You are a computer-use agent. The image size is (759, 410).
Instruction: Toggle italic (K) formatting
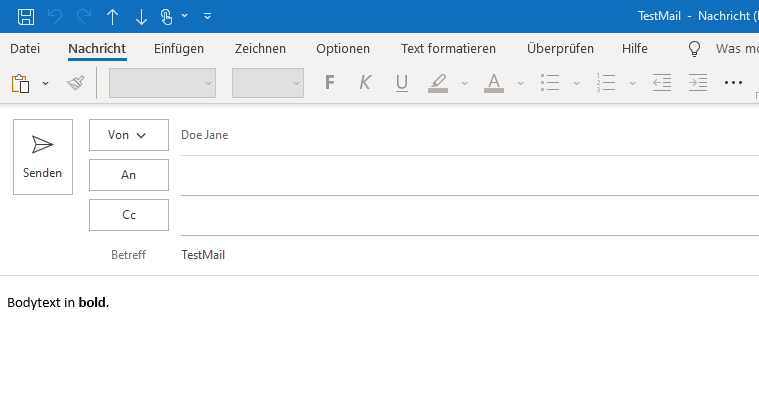pos(365,83)
